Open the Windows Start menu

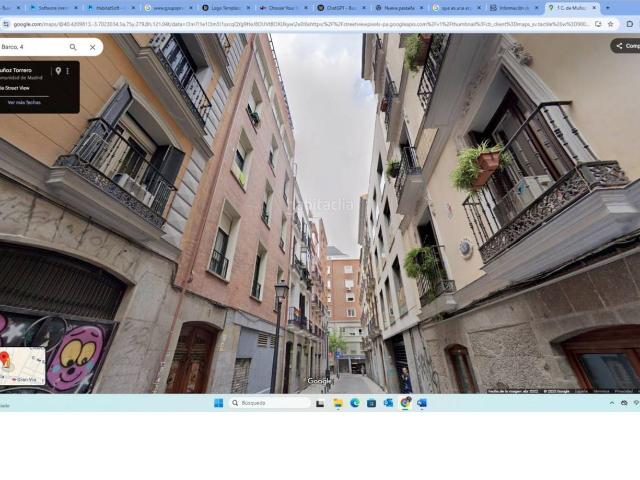[x=218, y=403]
